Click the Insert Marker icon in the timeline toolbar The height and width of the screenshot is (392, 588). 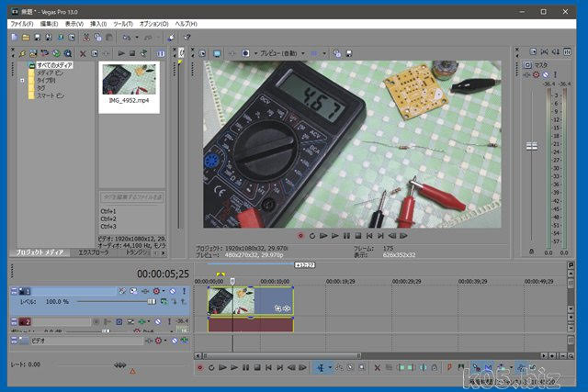449,367
